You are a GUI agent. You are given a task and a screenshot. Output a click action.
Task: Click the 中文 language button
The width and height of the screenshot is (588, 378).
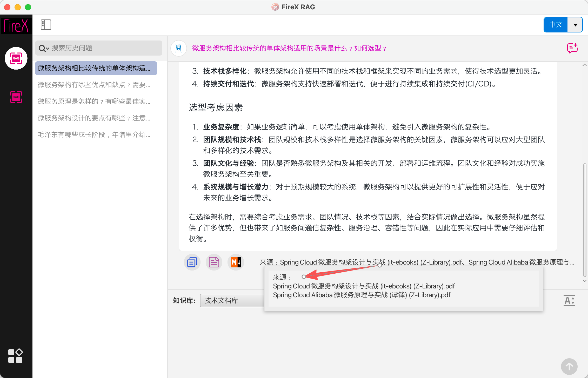[x=556, y=25]
